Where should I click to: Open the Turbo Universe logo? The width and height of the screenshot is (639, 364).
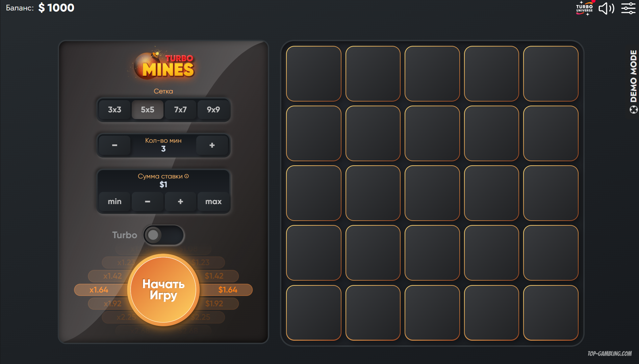coord(585,8)
